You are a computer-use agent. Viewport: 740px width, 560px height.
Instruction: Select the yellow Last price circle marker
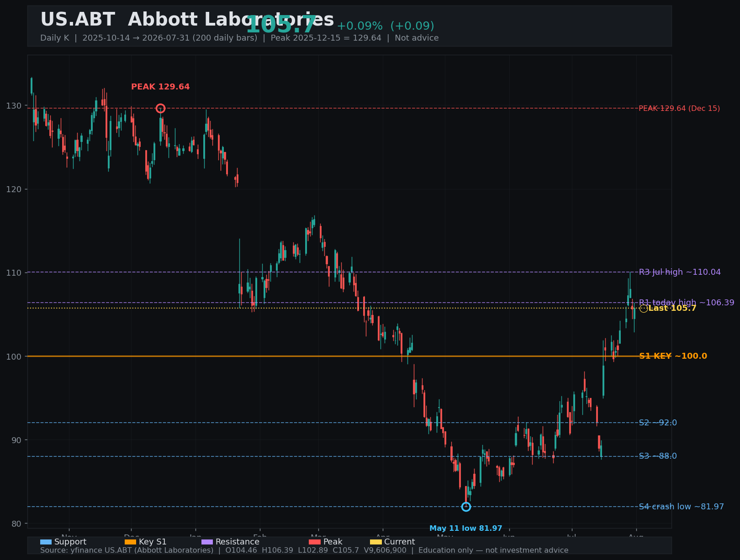(x=644, y=309)
